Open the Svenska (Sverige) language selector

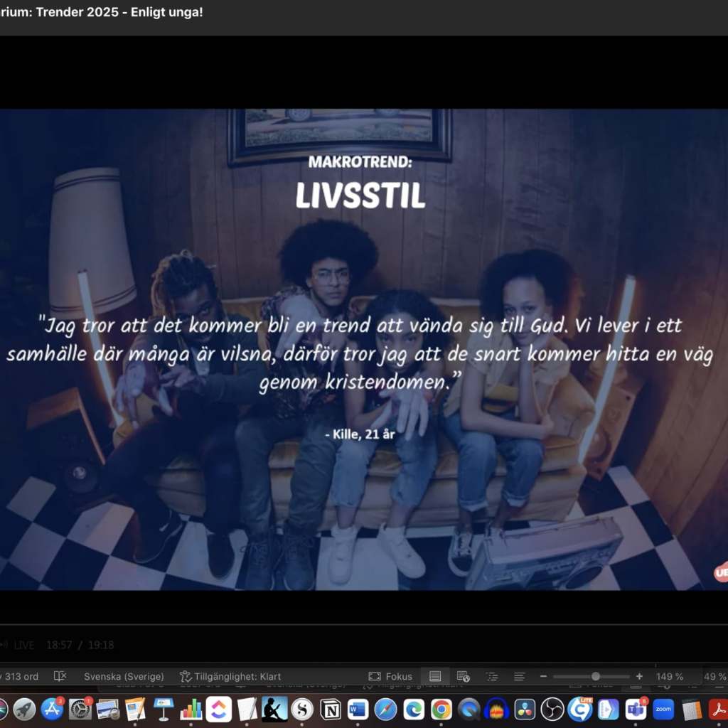[x=124, y=676]
